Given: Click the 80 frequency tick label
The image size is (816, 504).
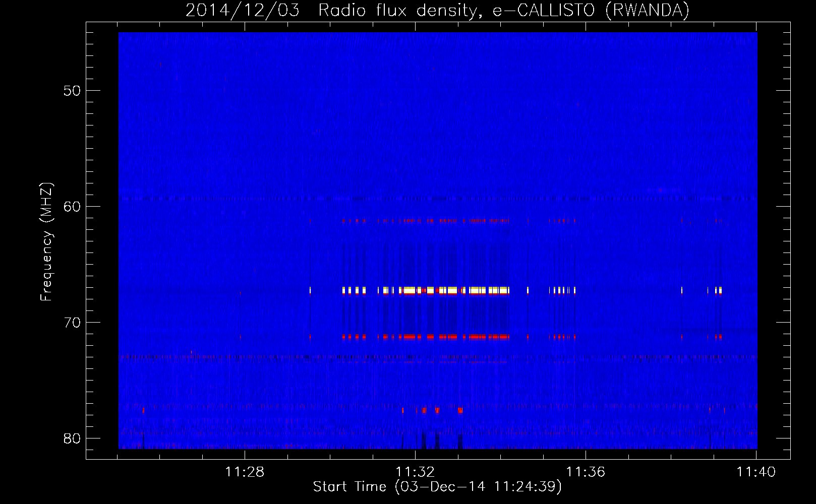Looking at the screenshot, I should pyautogui.click(x=72, y=438).
